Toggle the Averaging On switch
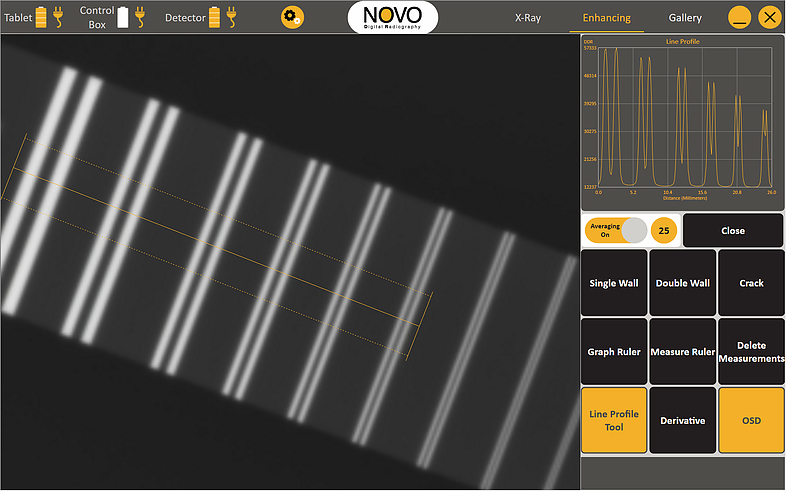The height and width of the screenshot is (491, 786). [616, 230]
